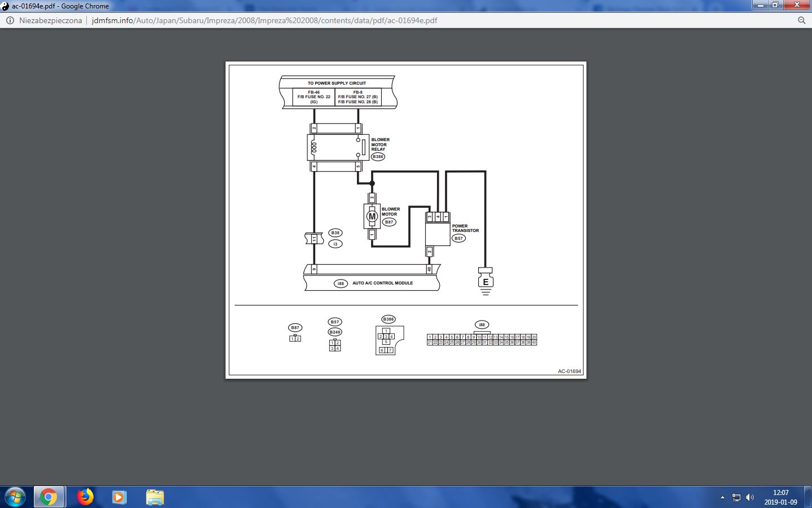Click the Show Desktop strip at taskbar end

[x=808, y=497]
